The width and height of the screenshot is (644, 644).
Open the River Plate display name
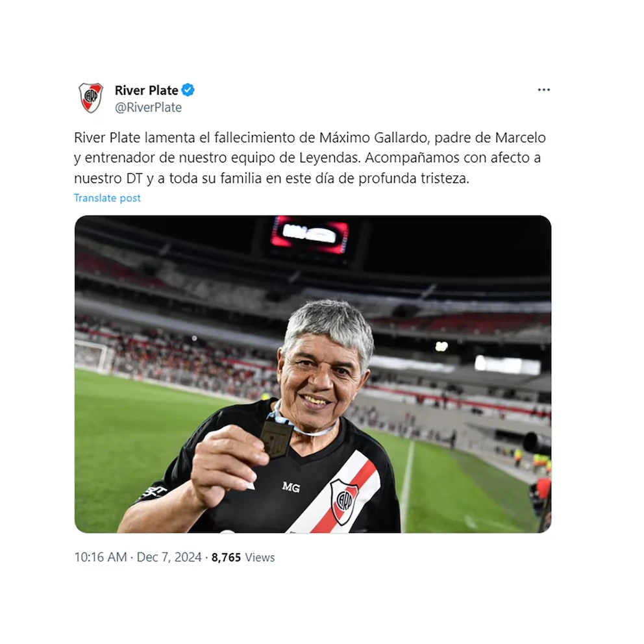pos(146,90)
